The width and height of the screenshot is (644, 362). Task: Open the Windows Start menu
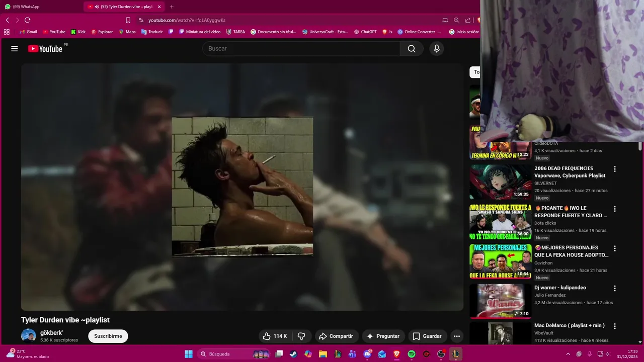[189, 354]
